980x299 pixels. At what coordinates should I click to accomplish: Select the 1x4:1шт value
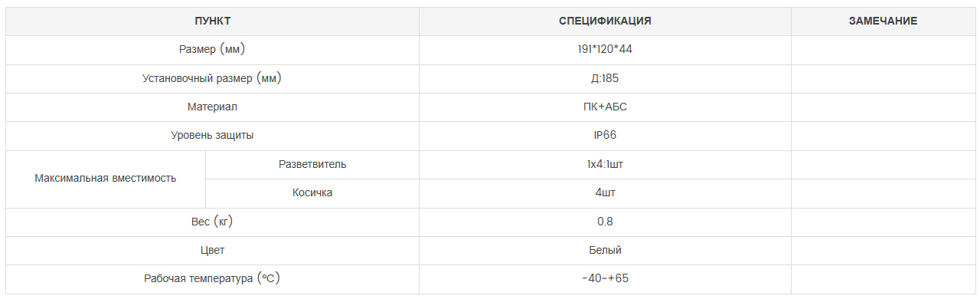pos(605,164)
